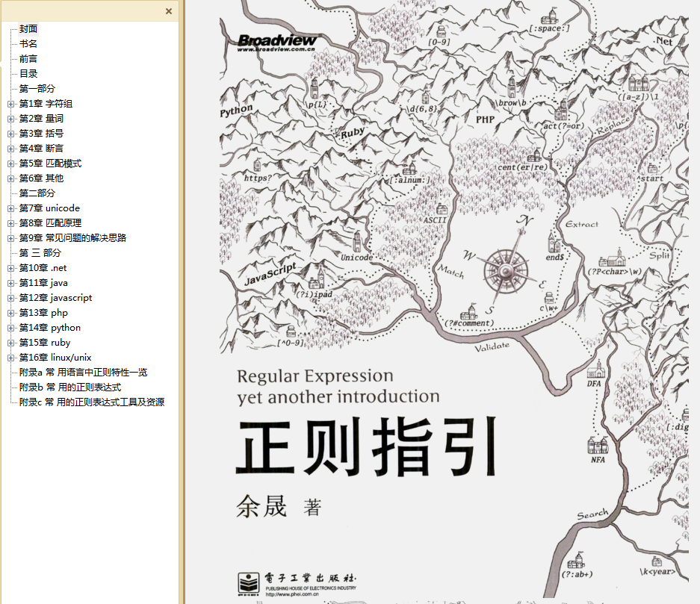The height and width of the screenshot is (604, 700).
Task: Click the 'Ruby' label on the map
Action: [353, 132]
